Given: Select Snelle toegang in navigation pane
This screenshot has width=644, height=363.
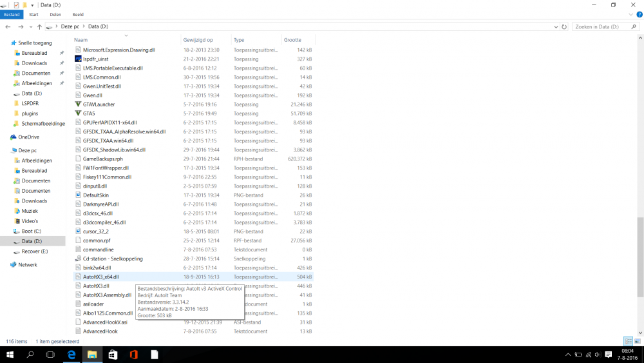Looking at the screenshot, I should (x=35, y=43).
